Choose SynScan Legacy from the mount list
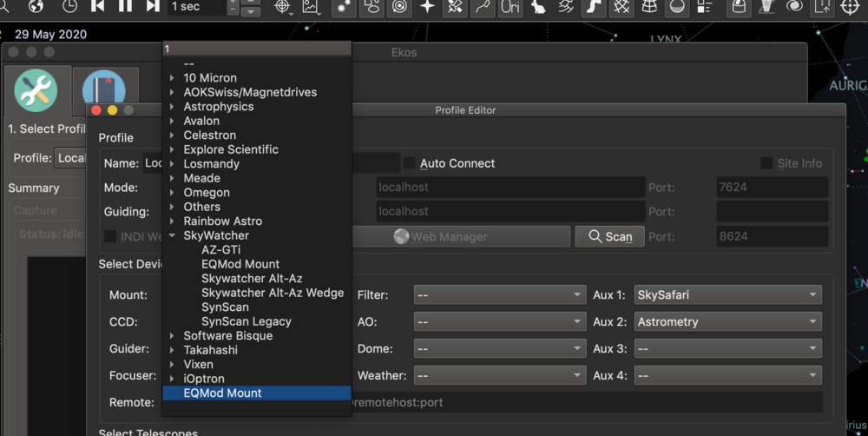 pos(246,321)
